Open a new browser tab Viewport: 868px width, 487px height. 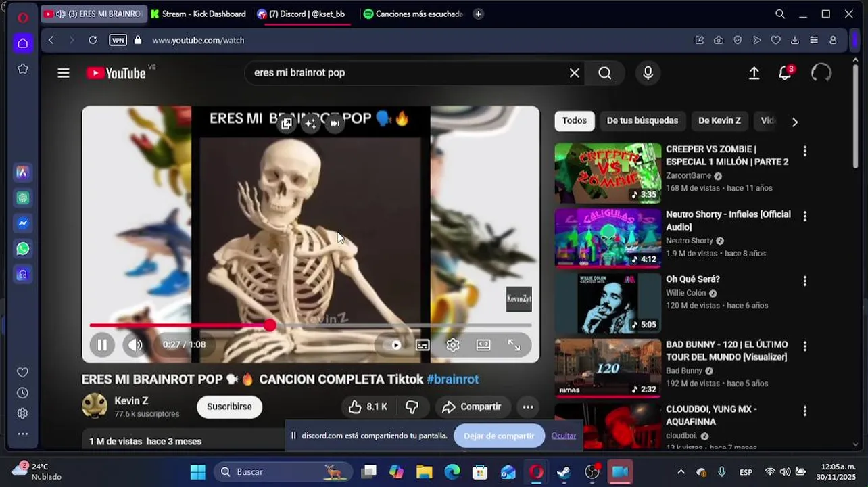[x=478, y=14]
